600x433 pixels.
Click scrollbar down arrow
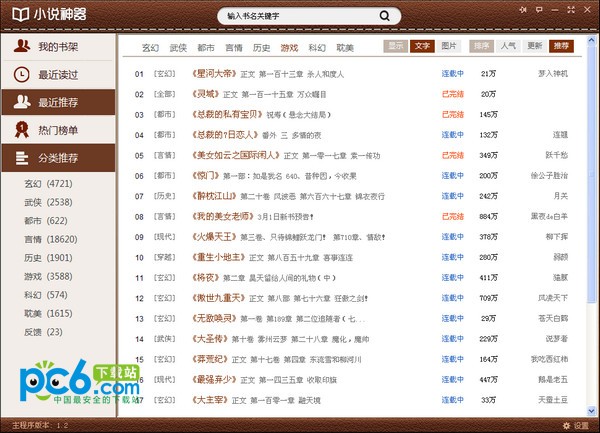[x=591, y=411]
